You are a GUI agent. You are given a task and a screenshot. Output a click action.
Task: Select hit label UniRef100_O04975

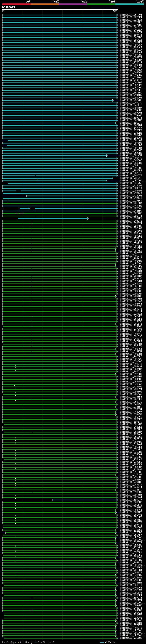click(131, 221)
